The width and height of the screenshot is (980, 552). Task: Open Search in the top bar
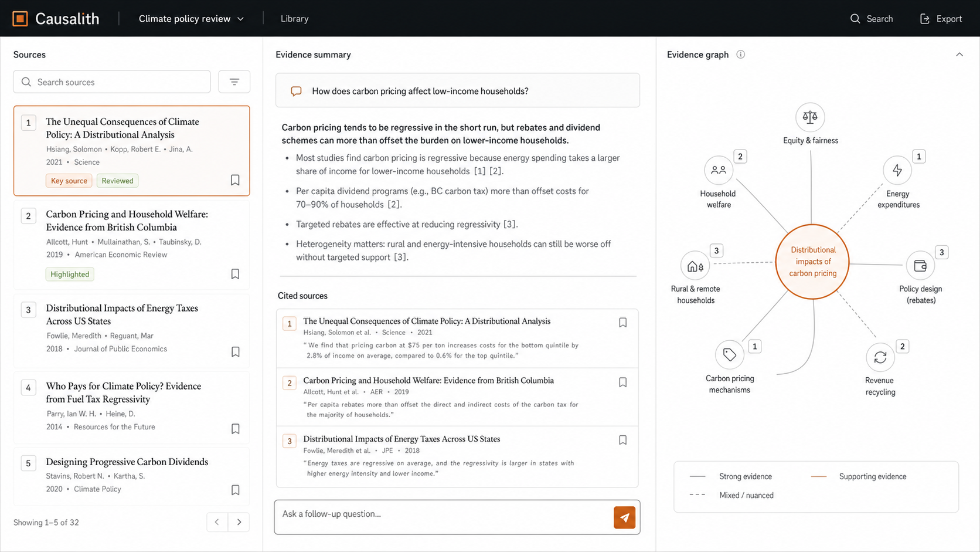pos(872,19)
